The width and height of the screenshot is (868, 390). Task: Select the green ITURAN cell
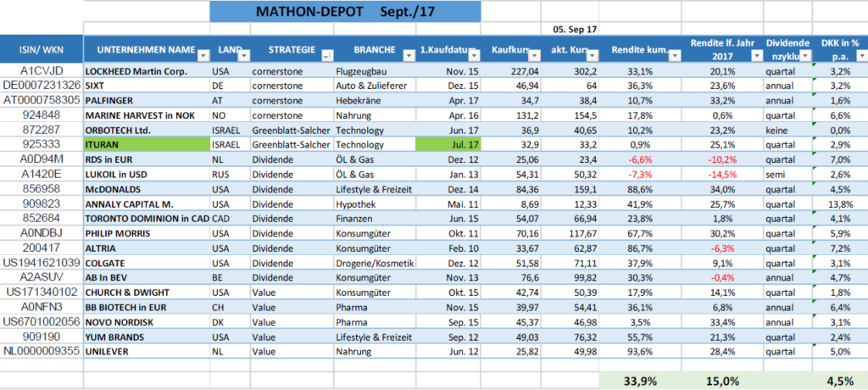(x=147, y=145)
